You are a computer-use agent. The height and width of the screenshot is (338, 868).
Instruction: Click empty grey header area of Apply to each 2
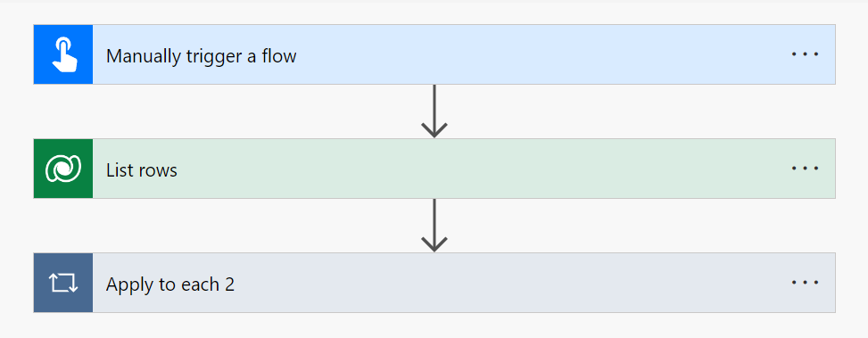(509, 283)
